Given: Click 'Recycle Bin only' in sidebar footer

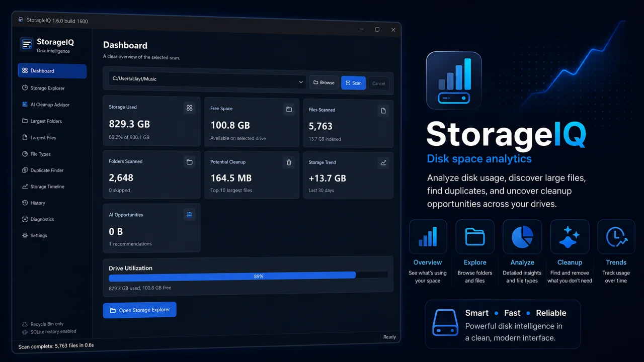Looking at the screenshot, I should 47,324.
